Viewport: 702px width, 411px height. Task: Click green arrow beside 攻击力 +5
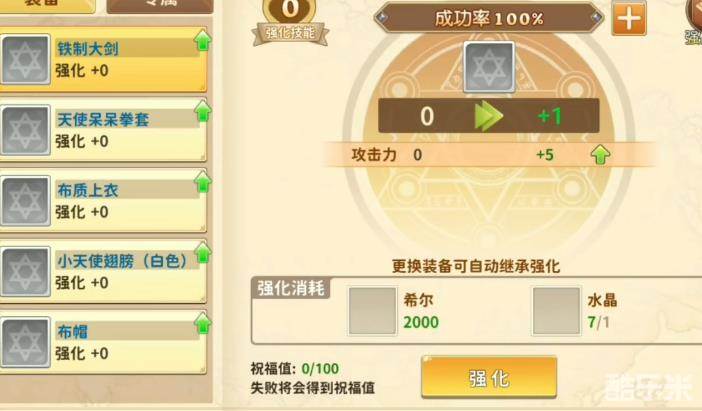[x=600, y=155]
